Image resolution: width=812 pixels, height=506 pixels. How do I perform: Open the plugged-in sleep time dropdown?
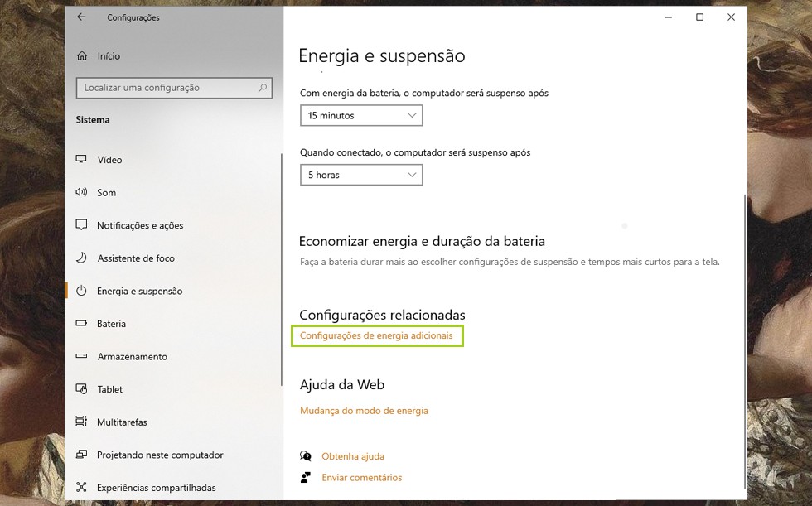(x=361, y=175)
